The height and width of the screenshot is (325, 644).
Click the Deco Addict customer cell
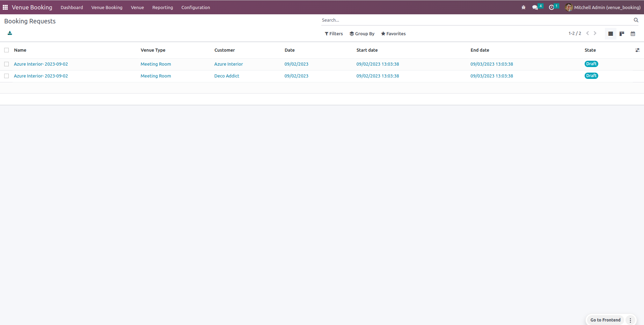(227, 76)
